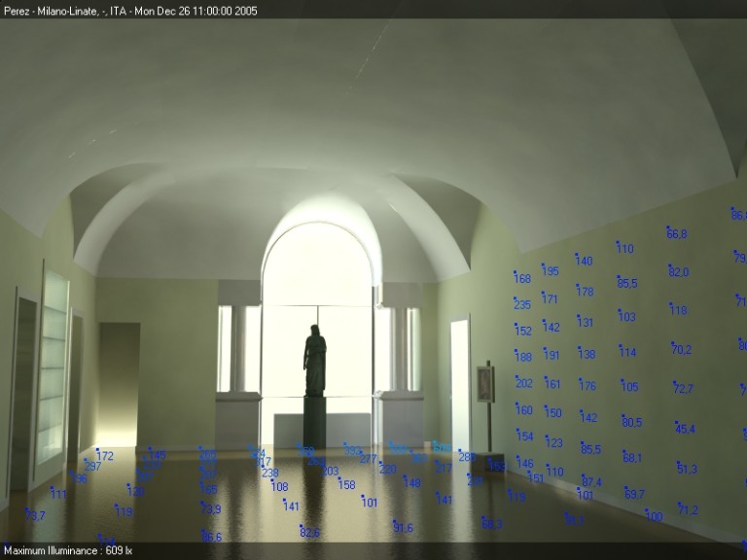Click the 86,6 floor value
This screenshot has width=747, height=560.
pos(212,537)
